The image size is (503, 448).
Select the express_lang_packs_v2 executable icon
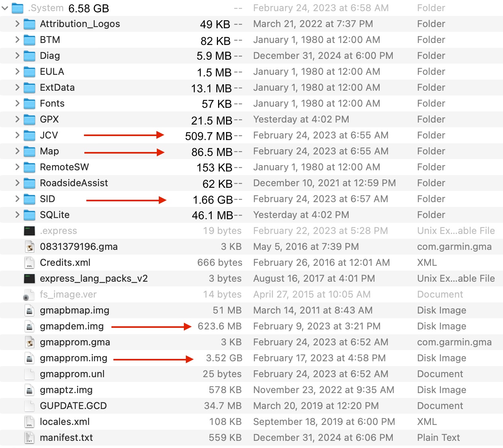pyautogui.click(x=29, y=279)
